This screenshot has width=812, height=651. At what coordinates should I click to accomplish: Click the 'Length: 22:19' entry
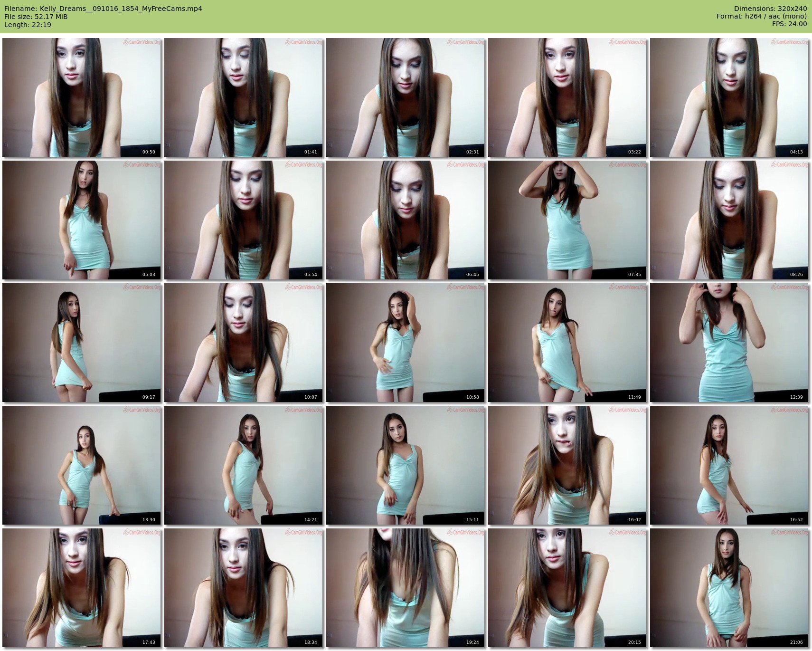[28, 25]
